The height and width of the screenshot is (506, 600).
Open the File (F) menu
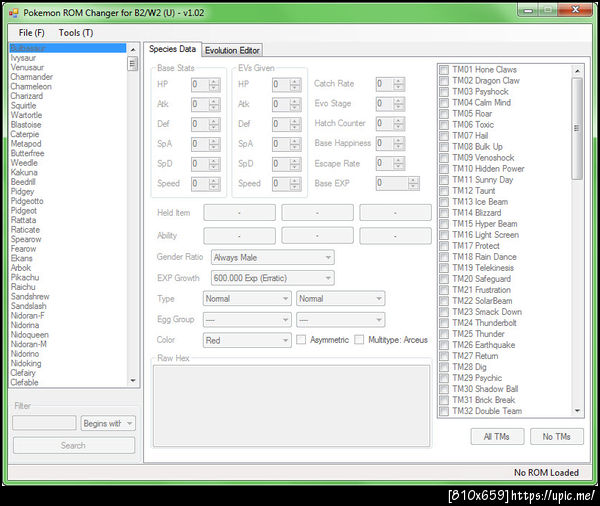(31, 33)
